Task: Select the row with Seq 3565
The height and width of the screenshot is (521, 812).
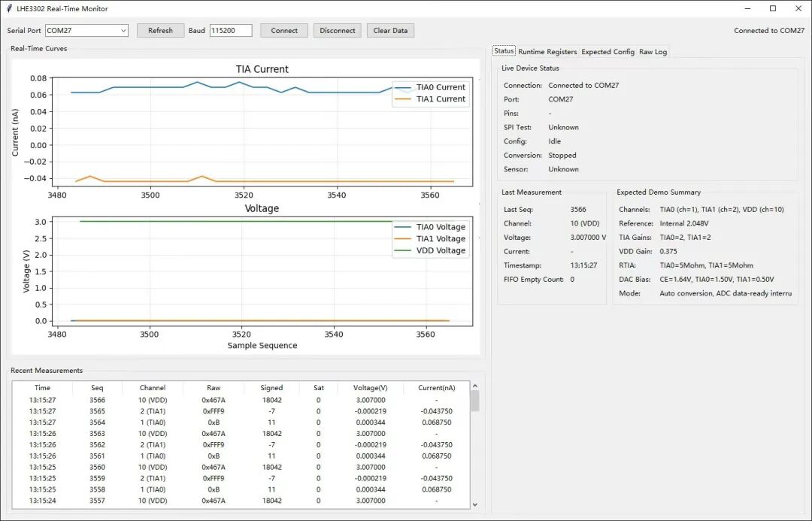Action: click(x=241, y=411)
